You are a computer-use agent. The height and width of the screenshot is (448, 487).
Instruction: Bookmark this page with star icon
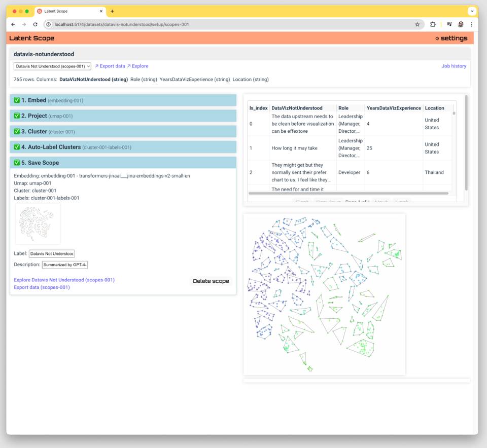pyautogui.click(x=418, y=24)
